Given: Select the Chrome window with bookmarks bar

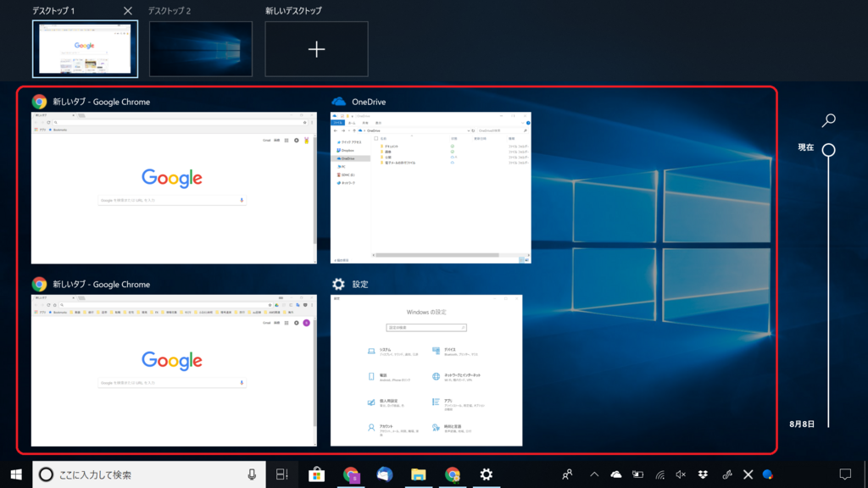Looking at the screenshot, I should pyautogui.click(x=174, y=370).
